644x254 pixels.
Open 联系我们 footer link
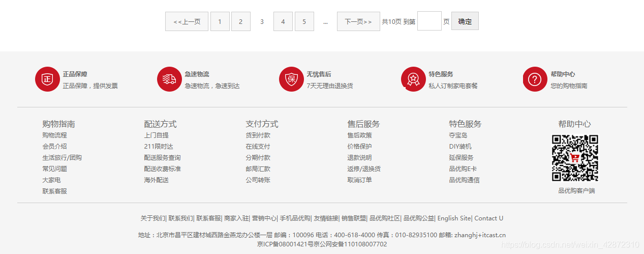pos(180,218)
